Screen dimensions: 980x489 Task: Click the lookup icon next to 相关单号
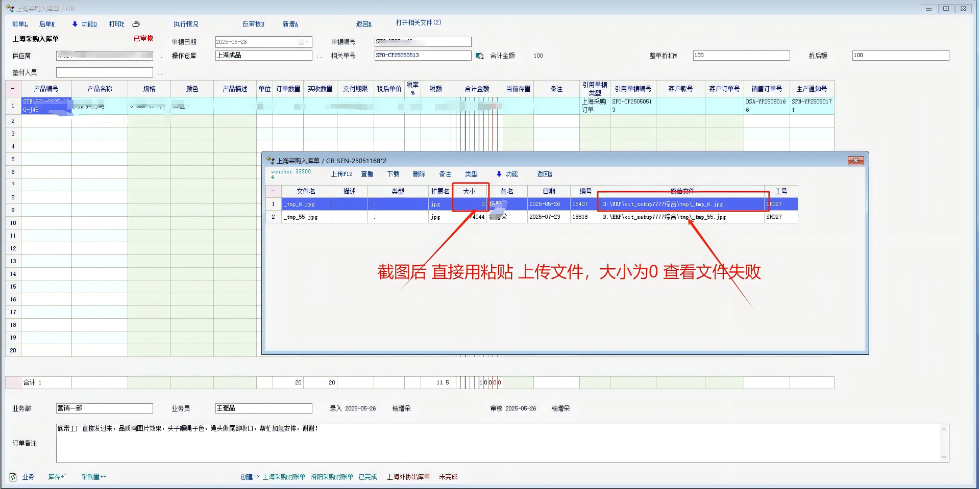479,56
